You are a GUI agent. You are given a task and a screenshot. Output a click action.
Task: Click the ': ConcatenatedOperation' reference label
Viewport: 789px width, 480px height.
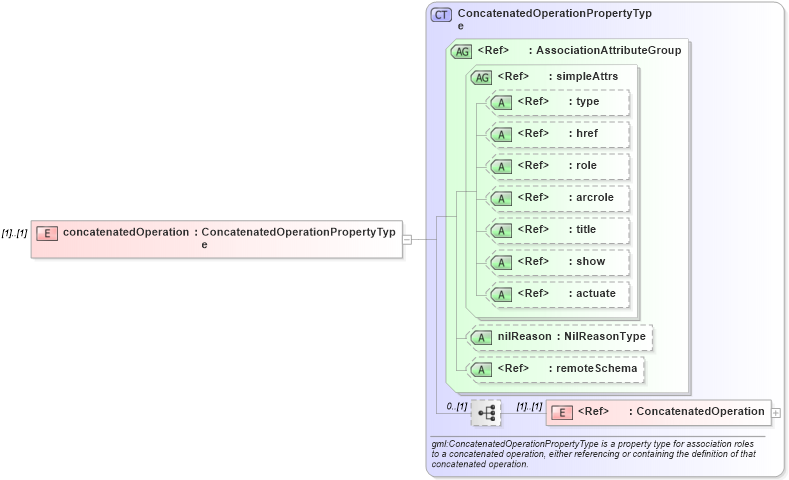pyautogui.click(x=696, y=412)
